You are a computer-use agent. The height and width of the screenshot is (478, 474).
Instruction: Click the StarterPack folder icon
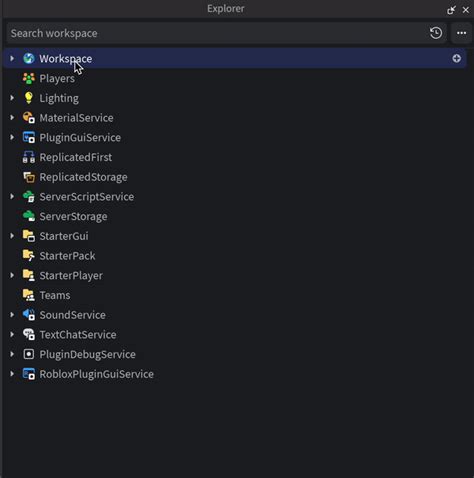[29, 256]
